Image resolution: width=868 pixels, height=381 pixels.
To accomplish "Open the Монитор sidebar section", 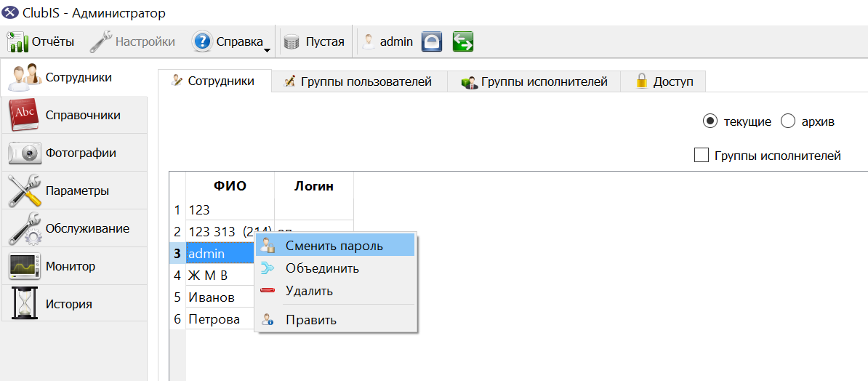I will pyautogui.click(x=74, y=266).
